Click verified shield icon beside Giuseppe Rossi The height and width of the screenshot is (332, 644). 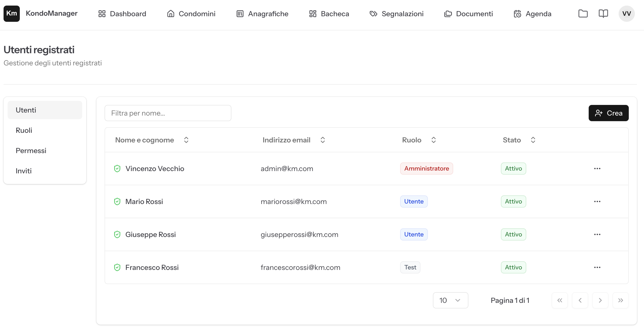click(117, 234)
